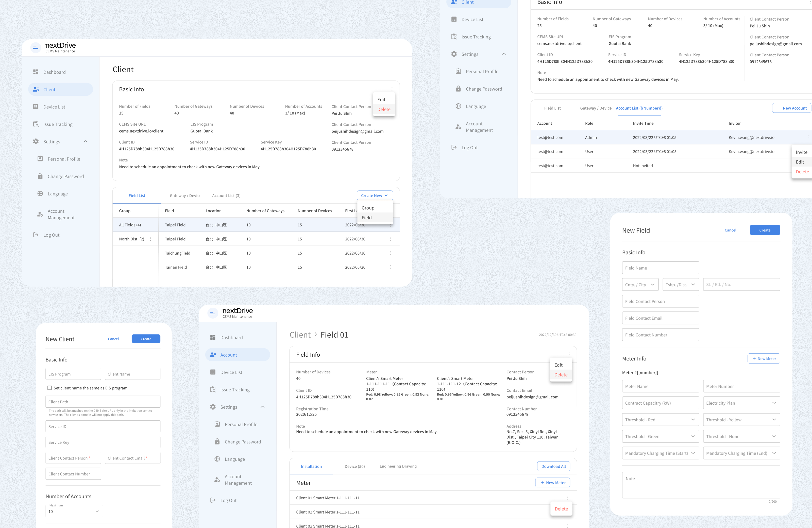Check 'Set client name the same as EIS program'

point(50,388)
